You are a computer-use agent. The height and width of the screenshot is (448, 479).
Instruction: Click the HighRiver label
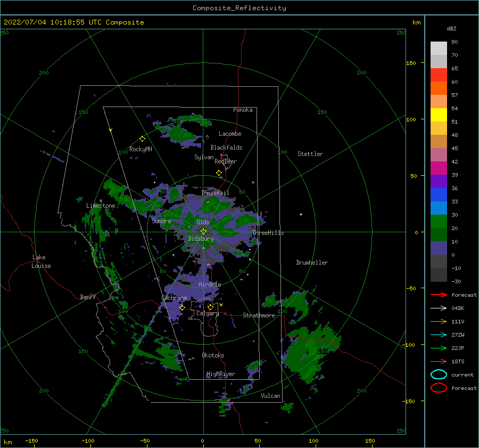pyautogui.click(x=221, y=374)
